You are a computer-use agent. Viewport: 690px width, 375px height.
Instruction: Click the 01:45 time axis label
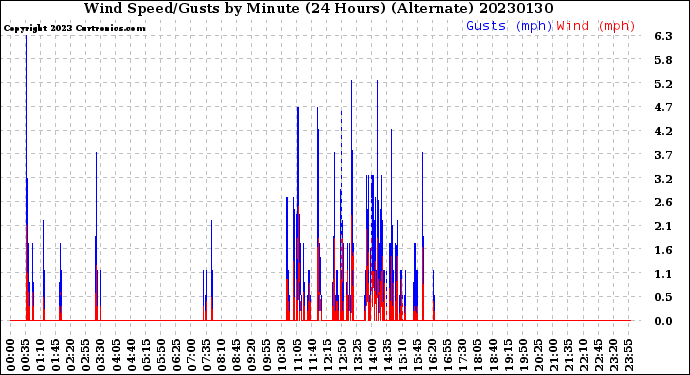(56, 355)
